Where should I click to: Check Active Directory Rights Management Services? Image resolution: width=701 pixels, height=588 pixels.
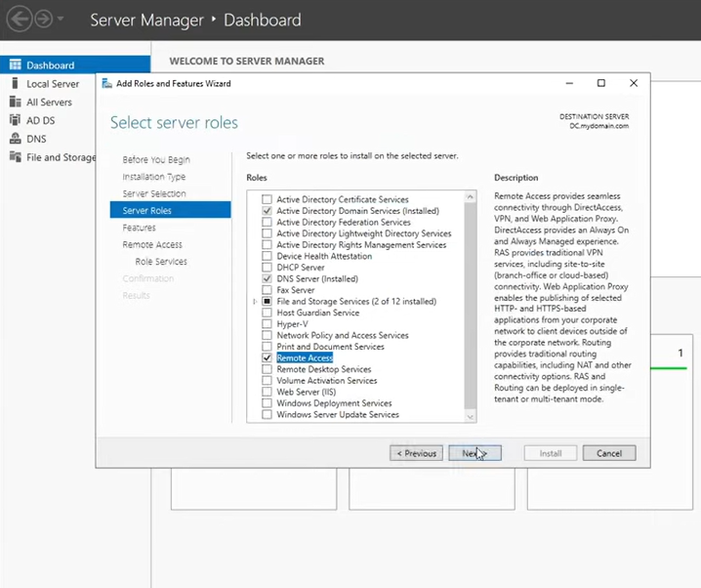(x=267, y=244)
